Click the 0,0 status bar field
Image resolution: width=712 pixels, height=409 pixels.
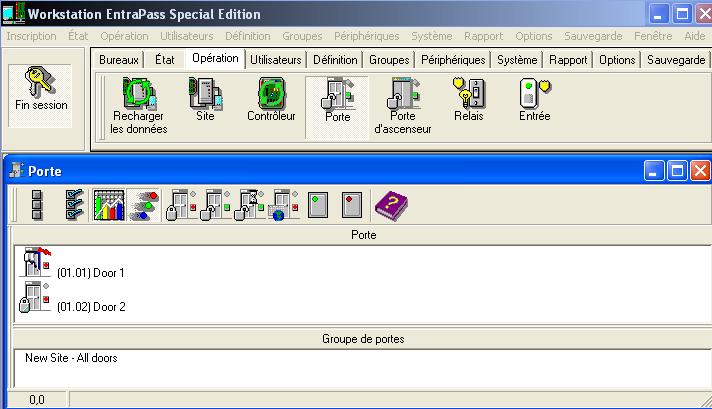point(38,399)
